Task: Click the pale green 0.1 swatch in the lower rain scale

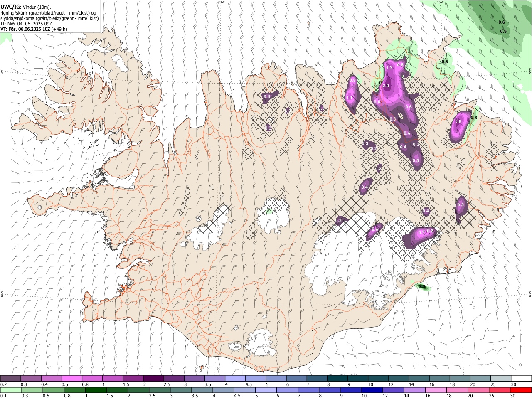Action: click(x=11, y=390)
